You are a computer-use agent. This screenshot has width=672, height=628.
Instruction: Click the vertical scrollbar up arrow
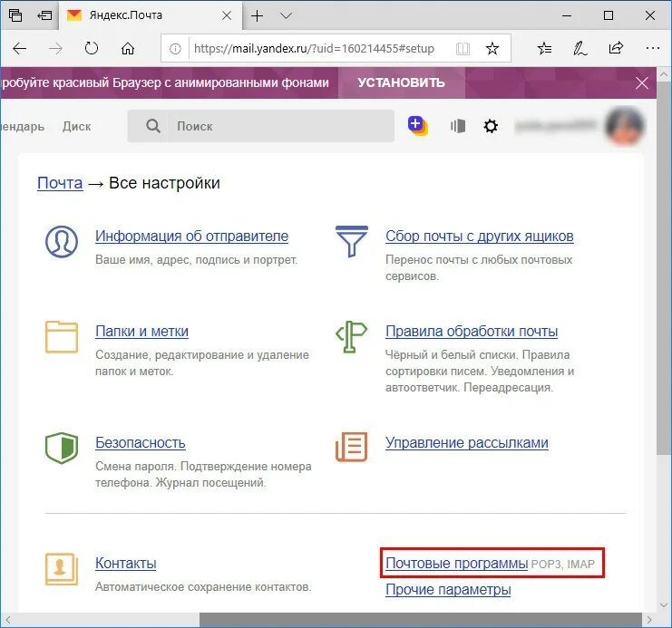664,74
